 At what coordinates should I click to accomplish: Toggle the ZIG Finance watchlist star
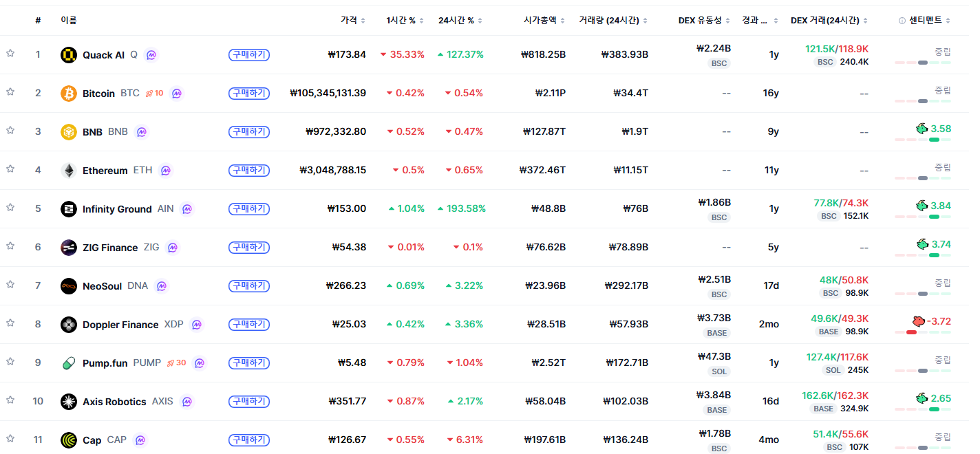(x=10, y=246)
